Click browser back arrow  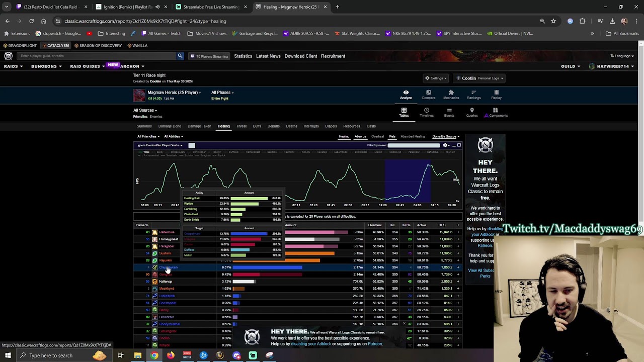pos(7,21)
